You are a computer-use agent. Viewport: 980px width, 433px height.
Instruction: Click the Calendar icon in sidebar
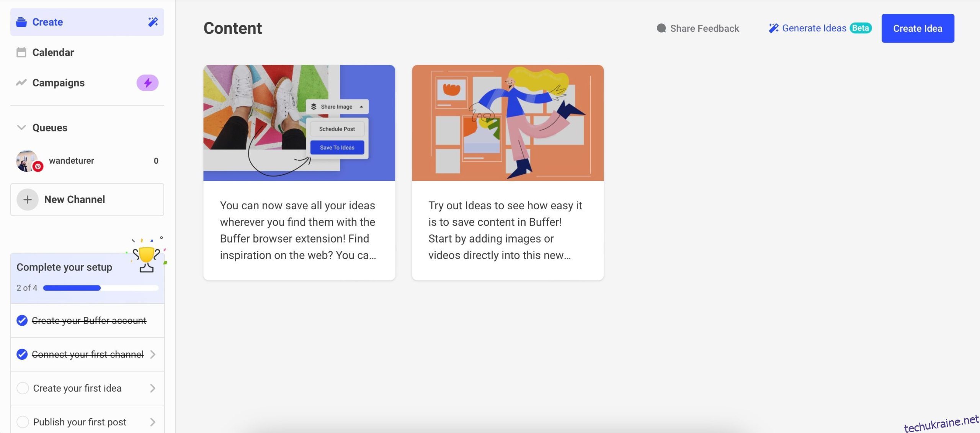coord(21,52)
